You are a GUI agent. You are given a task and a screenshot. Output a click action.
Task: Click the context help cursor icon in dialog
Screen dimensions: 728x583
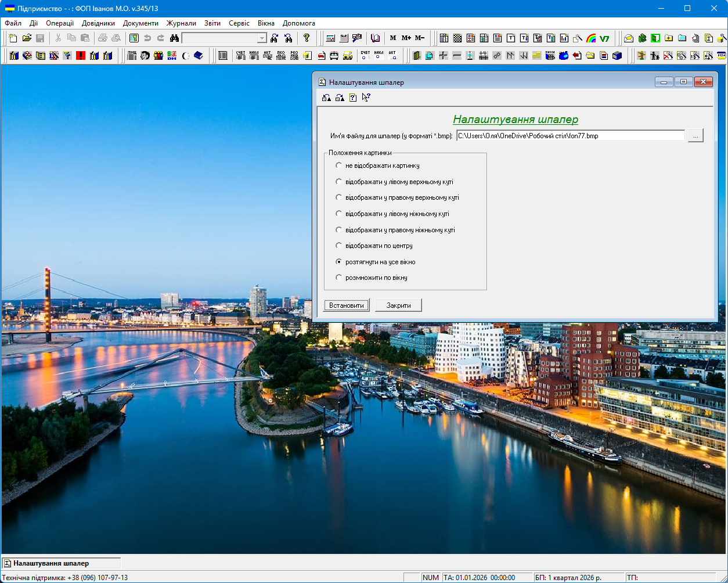tap(366, 98)
